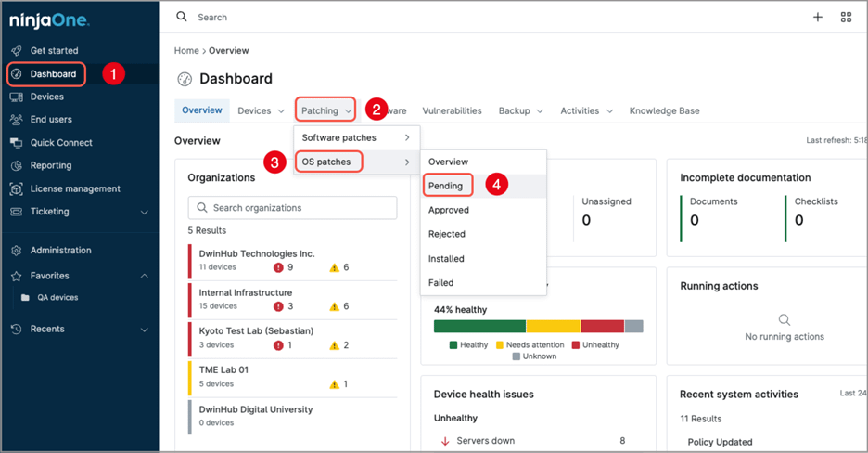Switch to the Overview tab
This screenshot has width=868, height=453.
click(x=201, y=110)
